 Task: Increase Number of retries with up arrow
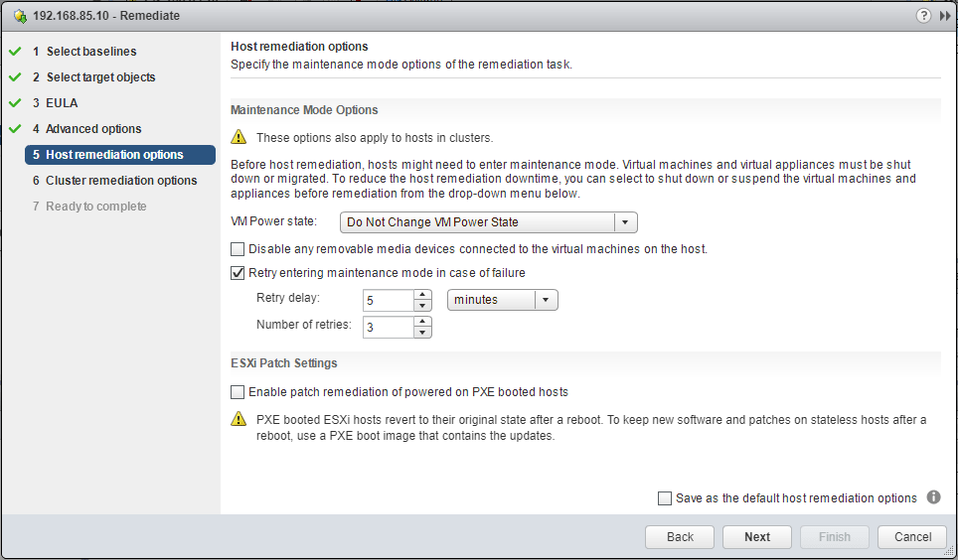[422, 322]
